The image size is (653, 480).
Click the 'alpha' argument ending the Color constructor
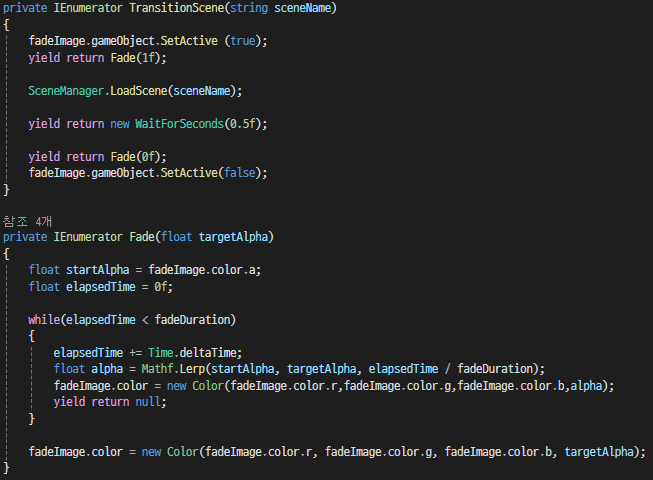[586, 385]
